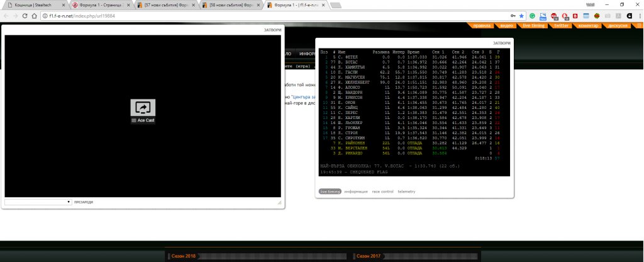Grab the video panel resize handle corner
Screen dimensions: 644x262
[x=279, y=202]
